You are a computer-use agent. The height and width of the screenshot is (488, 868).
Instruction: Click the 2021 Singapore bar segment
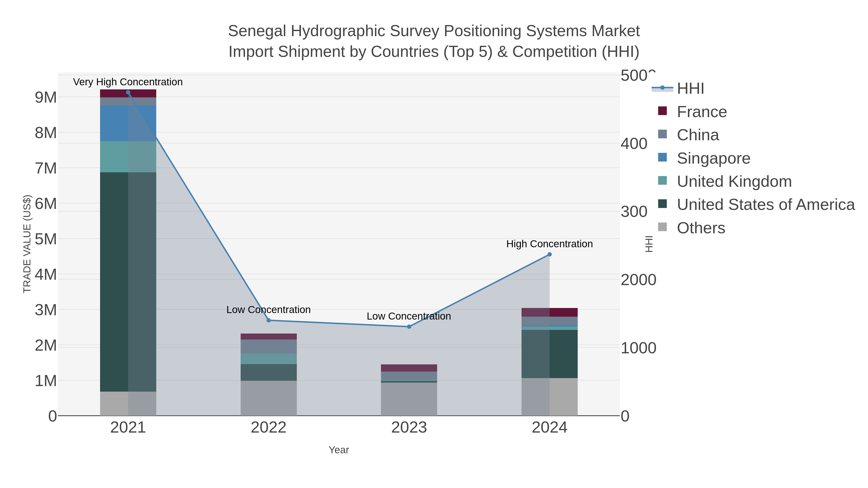click(128, 123)
